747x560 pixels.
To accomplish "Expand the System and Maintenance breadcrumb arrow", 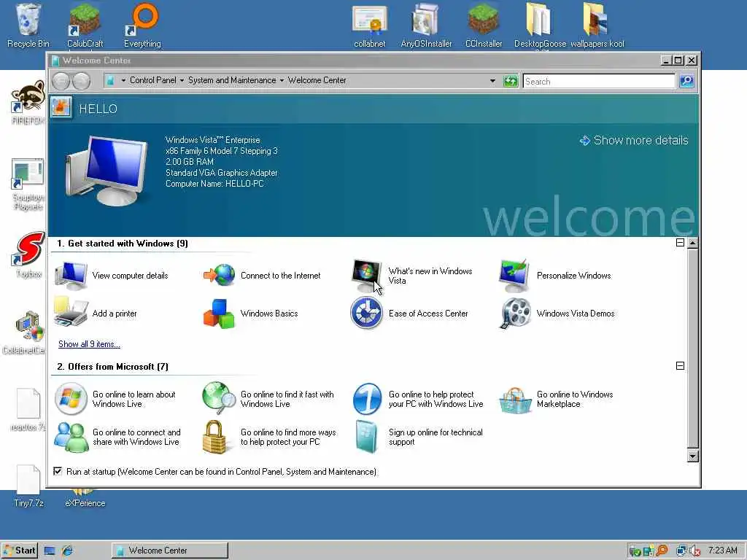I will click(282, 80).
